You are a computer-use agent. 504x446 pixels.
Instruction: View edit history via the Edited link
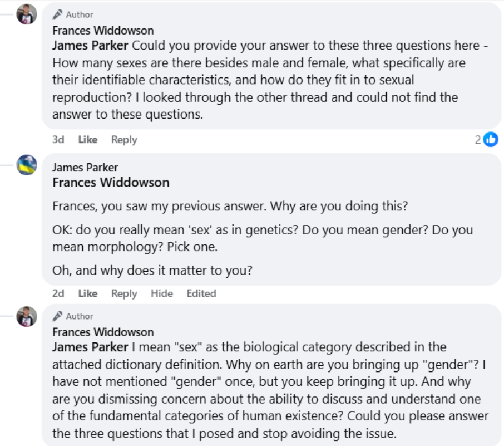(201, 293)
